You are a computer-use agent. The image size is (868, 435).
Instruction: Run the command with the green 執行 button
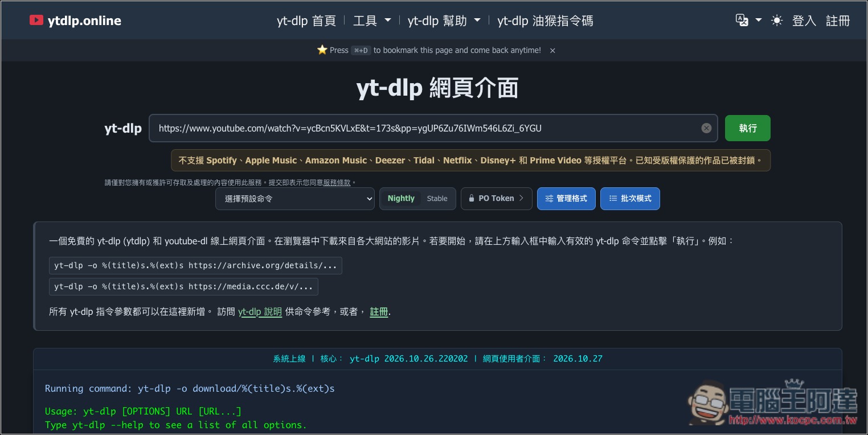748,128
